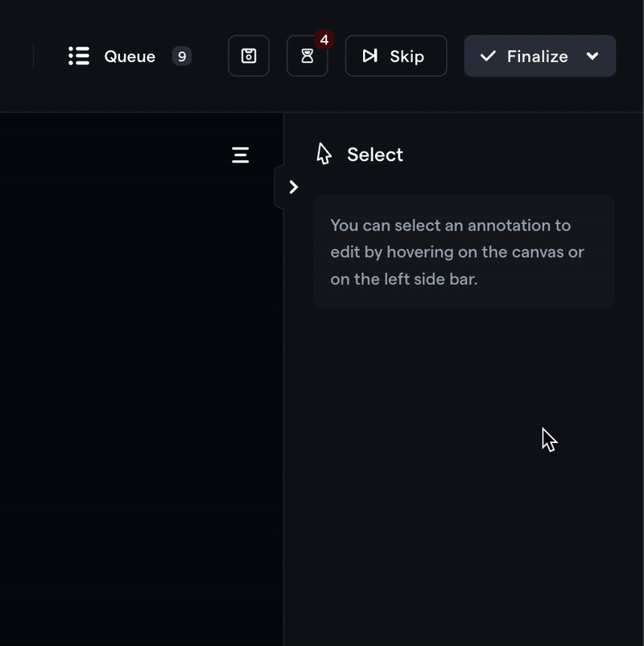Click the Queue label text
Viewport: 644px width, 646px height.
pos(130,56)
